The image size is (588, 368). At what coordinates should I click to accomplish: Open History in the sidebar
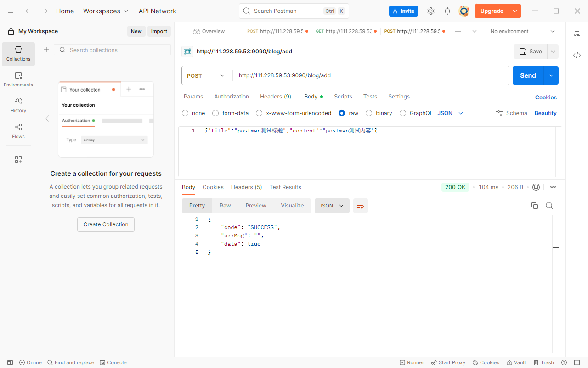coord(18,106)
